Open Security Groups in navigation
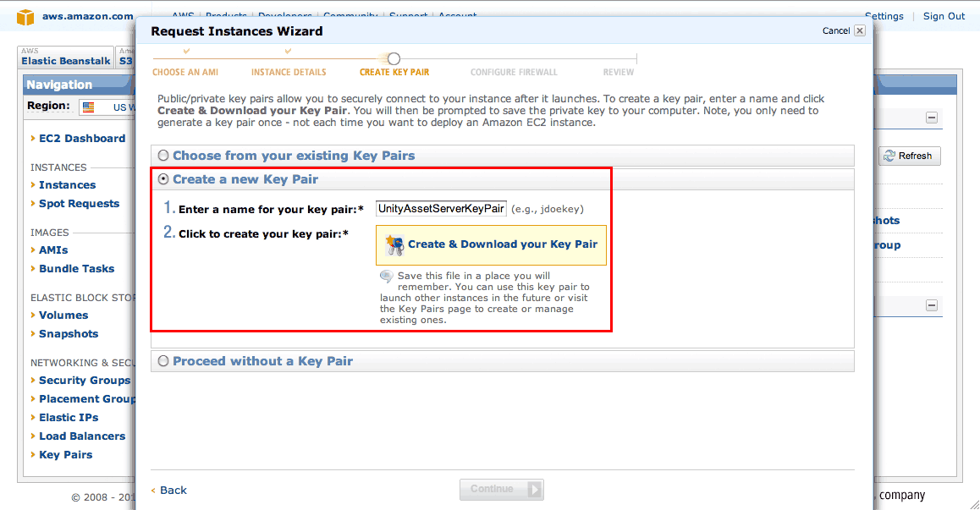Screen dimensions: 980x510 [x=85, y=381]
